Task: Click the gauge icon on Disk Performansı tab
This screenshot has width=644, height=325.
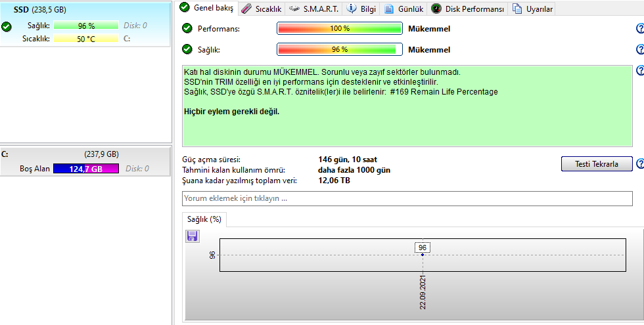Action: pos(436,9)
